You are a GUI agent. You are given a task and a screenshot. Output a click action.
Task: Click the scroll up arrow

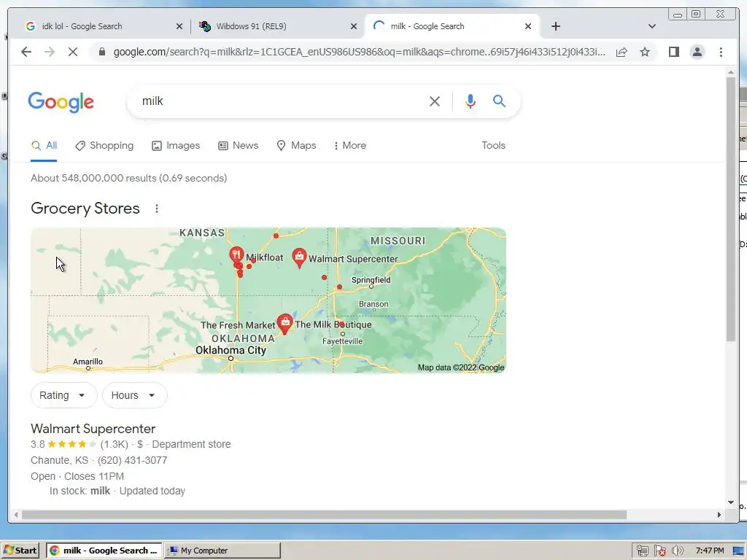[731, 72]
